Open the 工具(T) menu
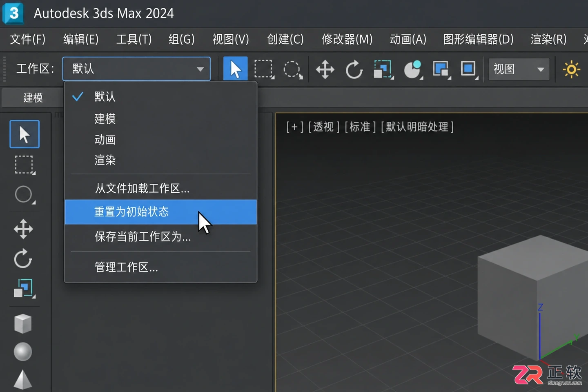The height and width of the screenshot is (392, 588). 134,39
